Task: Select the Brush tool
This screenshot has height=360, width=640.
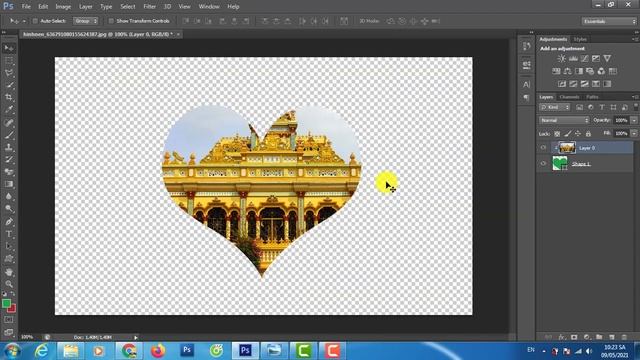Action: click(x=9, y=135)
